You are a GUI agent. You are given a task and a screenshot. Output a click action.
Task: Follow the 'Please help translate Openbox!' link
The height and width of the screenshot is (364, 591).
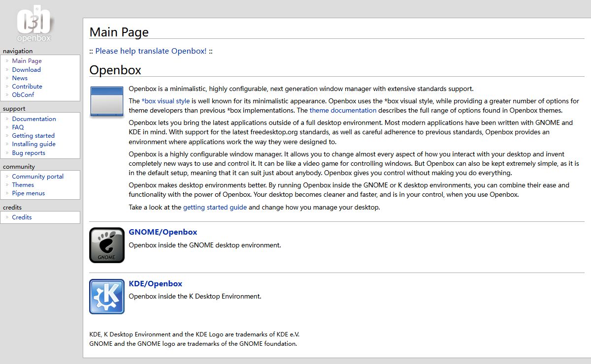pos(151,51)
